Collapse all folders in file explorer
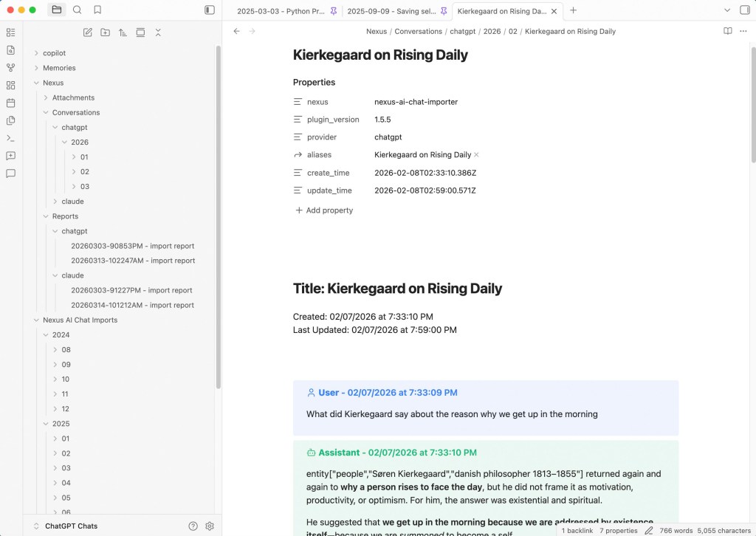The height and width of the screenshot is (536, 756). (158, 32)
